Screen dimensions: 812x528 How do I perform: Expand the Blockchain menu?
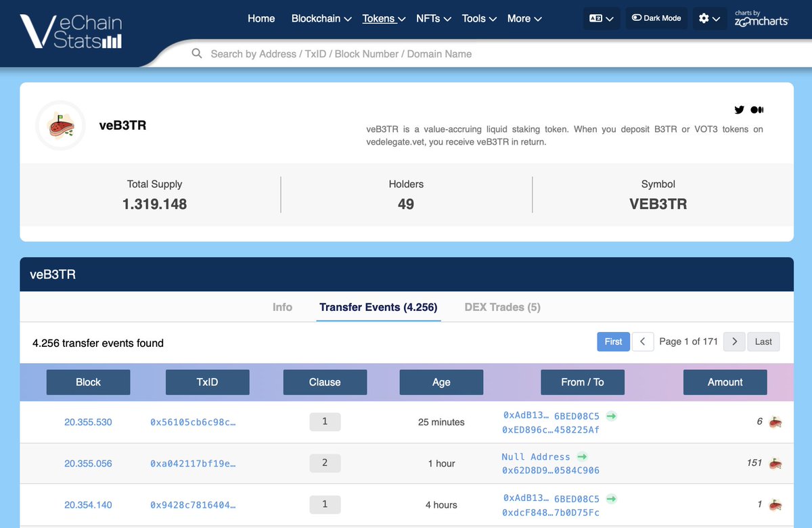click(321, 18)
